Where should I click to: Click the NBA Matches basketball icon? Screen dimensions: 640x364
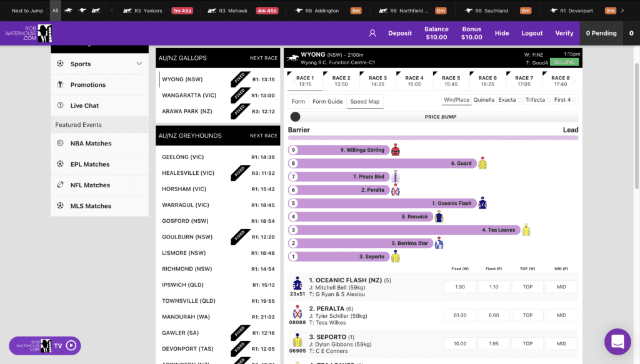point(61,144)
